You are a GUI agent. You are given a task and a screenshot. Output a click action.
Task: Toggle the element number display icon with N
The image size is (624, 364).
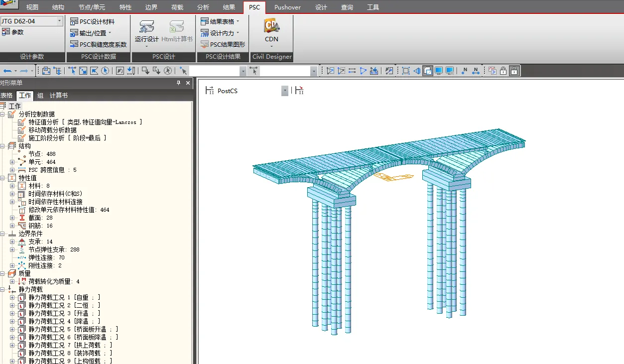(476, 71)
